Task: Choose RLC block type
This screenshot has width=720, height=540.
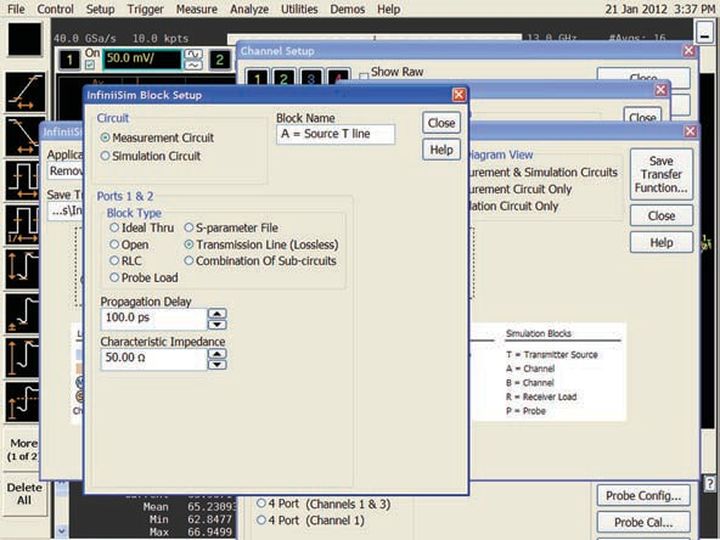Action: point(114,260)
